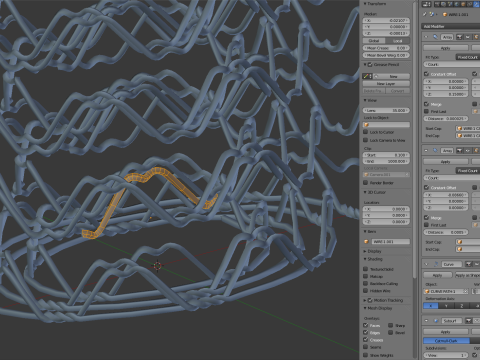Enable the Render Border checkbox
This screenshot has height=360, width=480.
click(x=365, y=183)
